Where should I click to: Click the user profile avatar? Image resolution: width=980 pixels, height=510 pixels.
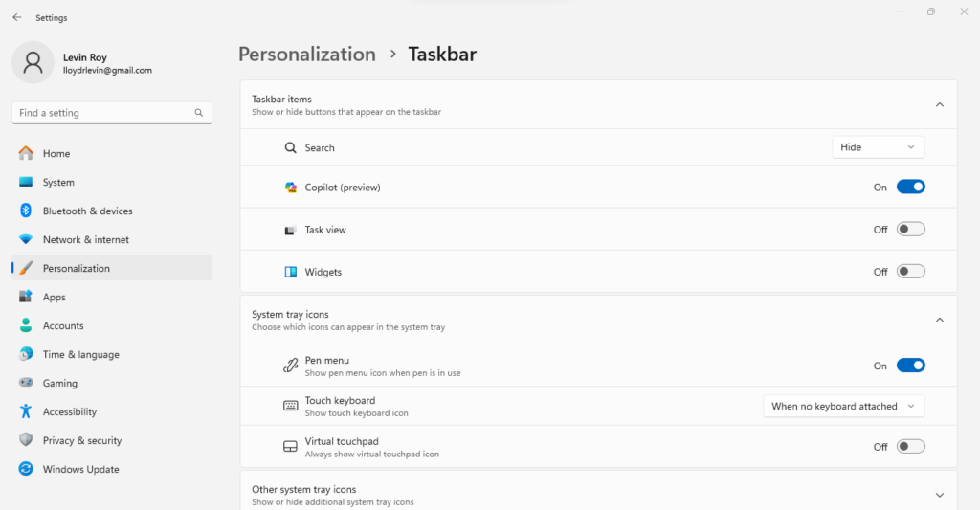(33, 63)
